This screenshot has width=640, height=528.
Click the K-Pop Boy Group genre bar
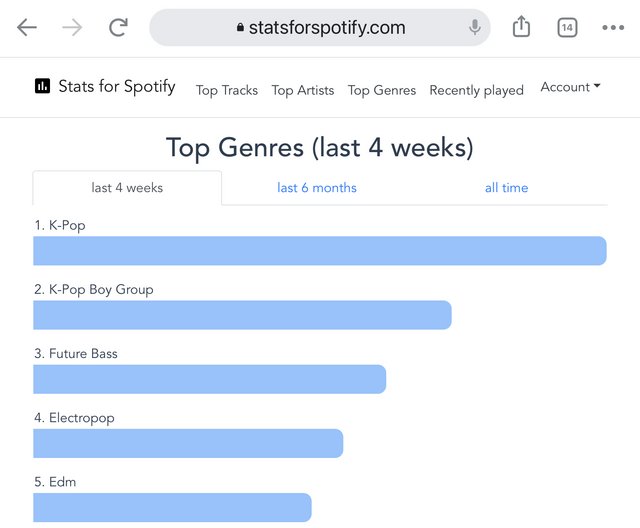[x=242, y=315]
